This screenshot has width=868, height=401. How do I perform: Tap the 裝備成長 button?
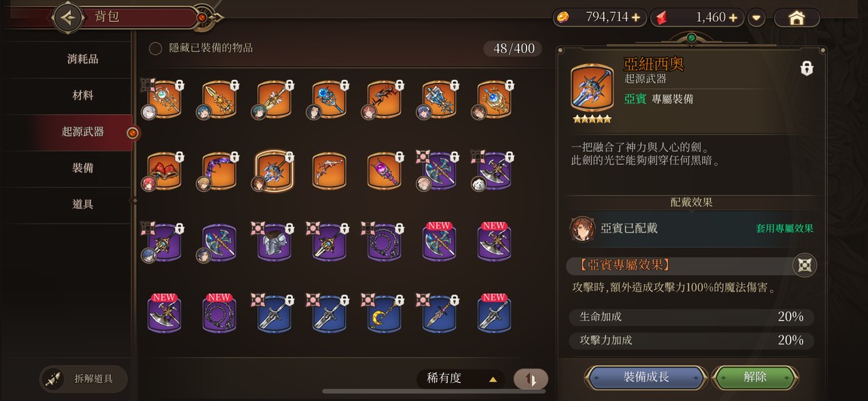point(646,377)
